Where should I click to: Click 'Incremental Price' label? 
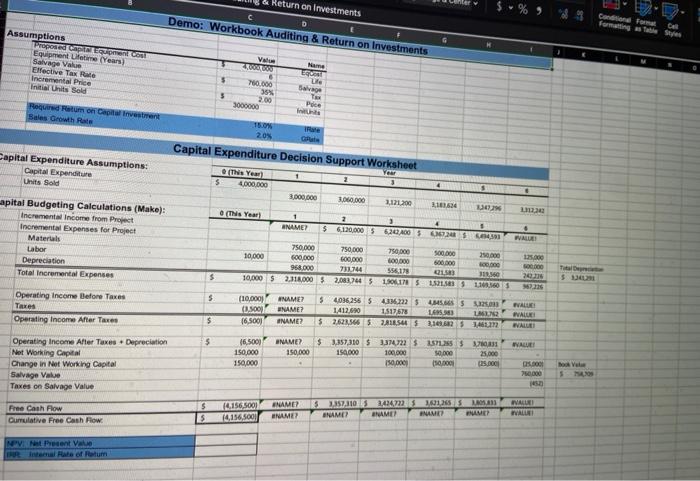pos(61,81)
